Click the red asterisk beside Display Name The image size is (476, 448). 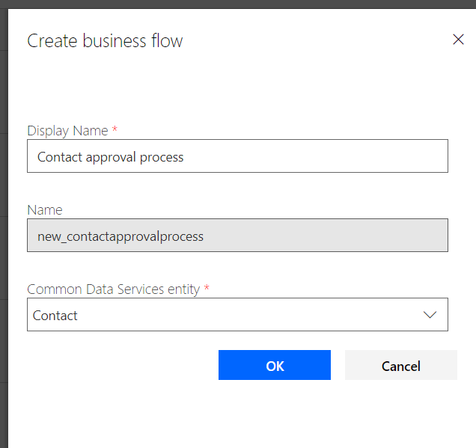115,129
